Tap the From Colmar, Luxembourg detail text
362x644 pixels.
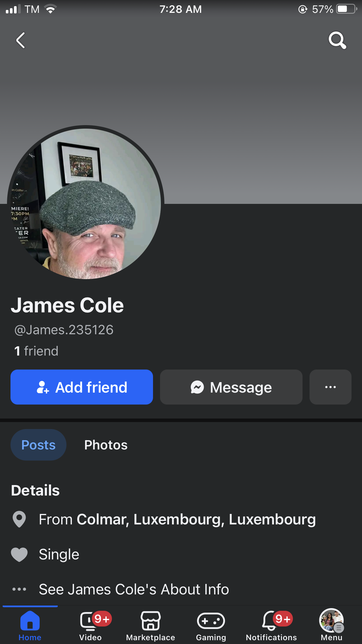(x=177, y=519)
